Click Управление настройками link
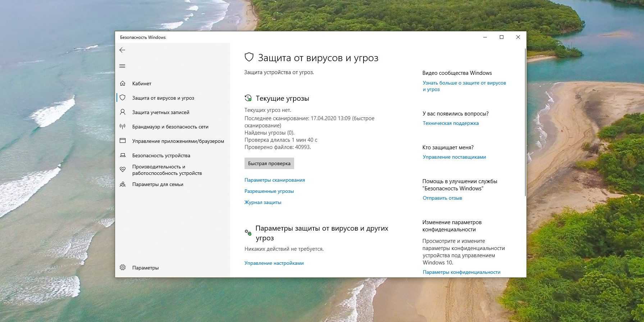This screenshot has width=644, height=322. click(274, 263)
